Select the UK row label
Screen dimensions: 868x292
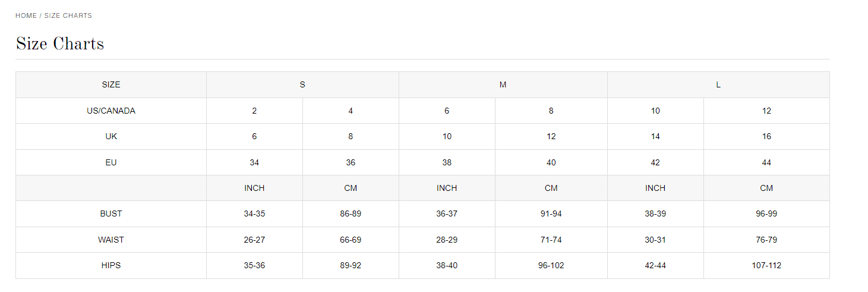111,136
